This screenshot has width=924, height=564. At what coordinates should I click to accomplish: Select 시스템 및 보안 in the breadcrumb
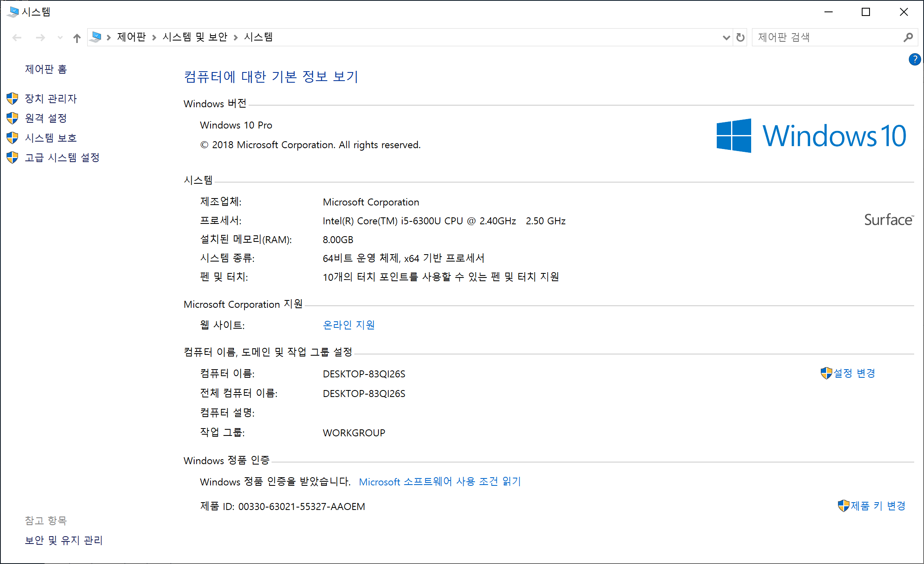[195, 37]
